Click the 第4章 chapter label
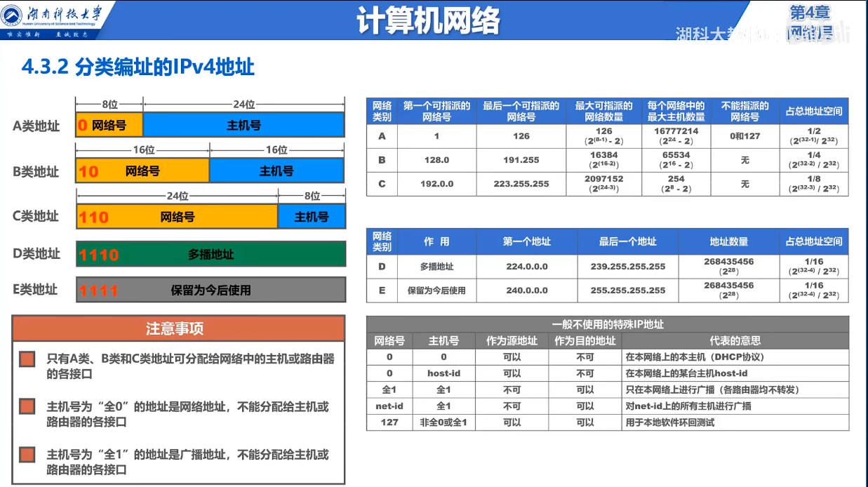 click(x=810, y=12)
